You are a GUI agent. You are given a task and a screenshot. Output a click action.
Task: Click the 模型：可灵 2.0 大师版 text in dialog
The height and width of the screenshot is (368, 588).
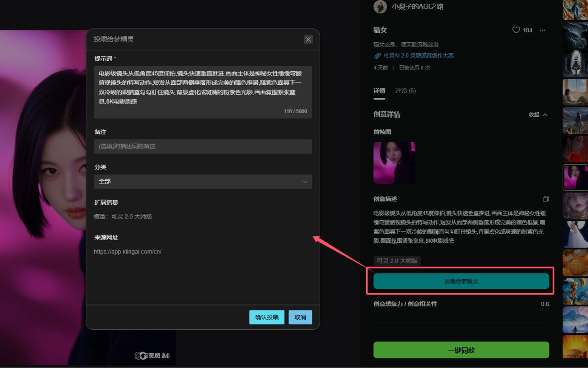coord(123,217)
